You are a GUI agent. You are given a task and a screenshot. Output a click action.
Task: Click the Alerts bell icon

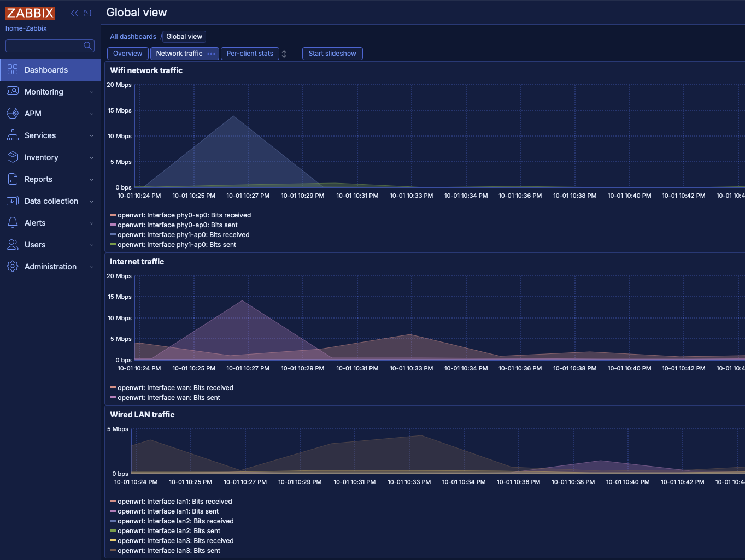tap(13, 223)
